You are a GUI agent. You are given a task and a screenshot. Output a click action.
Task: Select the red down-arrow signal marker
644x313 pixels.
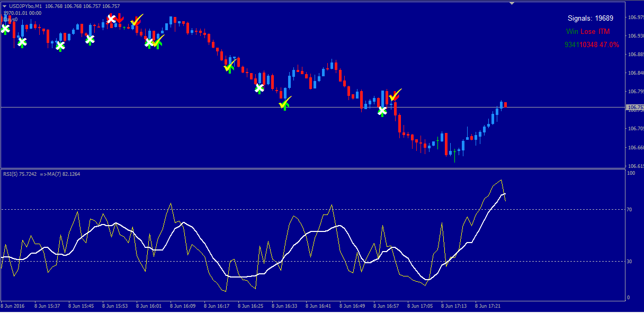[x=120, y=19]
